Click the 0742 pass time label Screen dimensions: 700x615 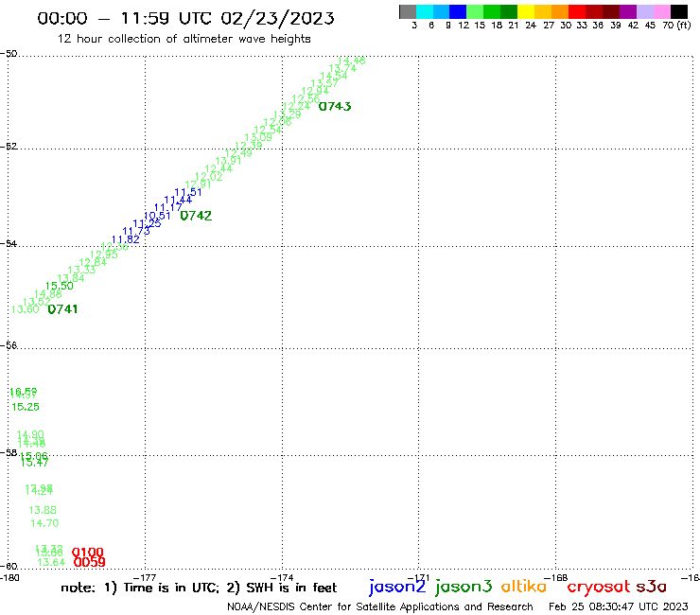coord(196,216)
